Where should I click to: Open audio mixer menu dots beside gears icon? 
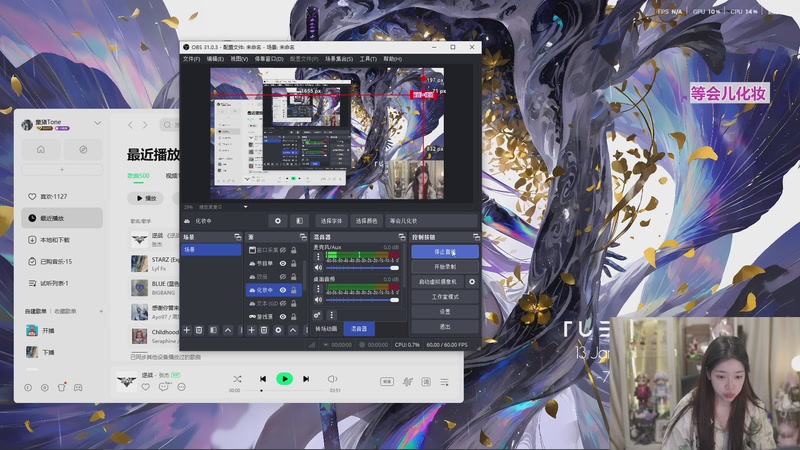[x=331, y=315]
